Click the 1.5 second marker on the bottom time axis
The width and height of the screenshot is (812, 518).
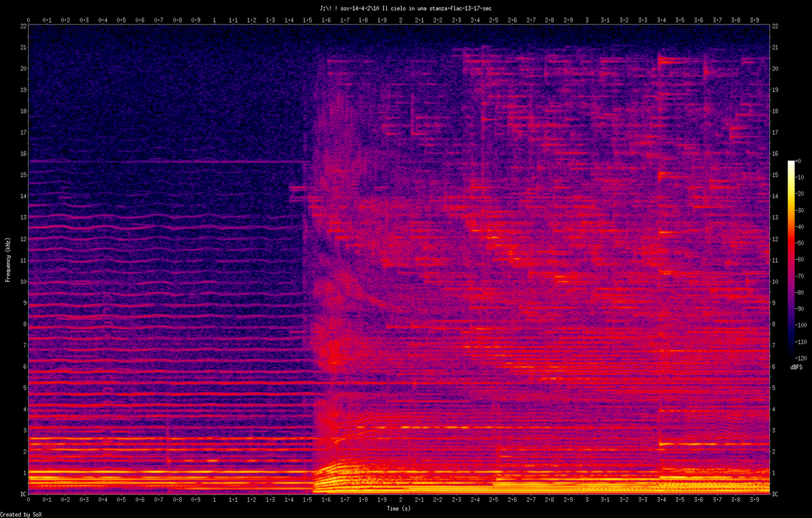coord(307,500)
